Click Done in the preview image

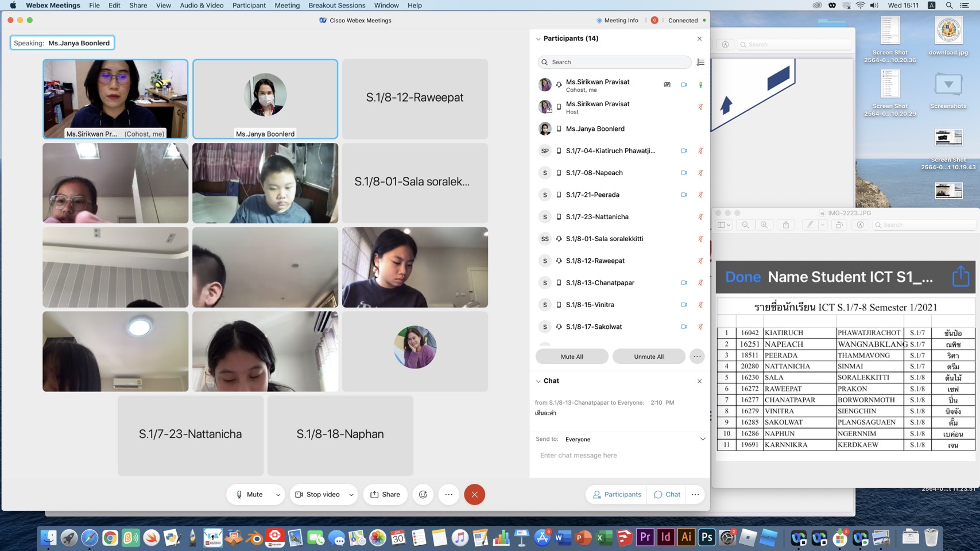point(742,277)
